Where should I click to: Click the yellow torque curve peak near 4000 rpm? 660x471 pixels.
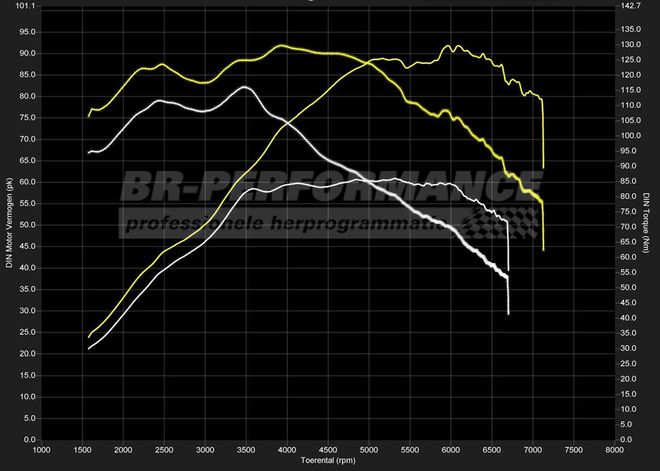[x=283, y=46]
